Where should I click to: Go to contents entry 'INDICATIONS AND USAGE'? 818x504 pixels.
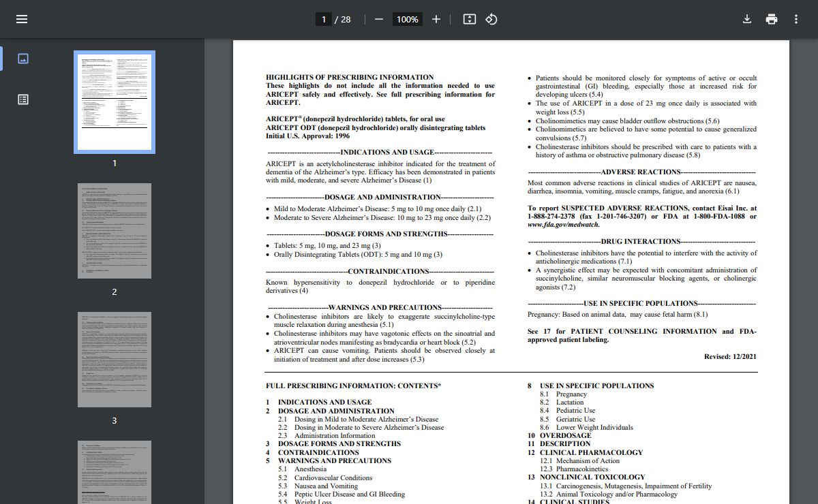[x=324, y=403]
